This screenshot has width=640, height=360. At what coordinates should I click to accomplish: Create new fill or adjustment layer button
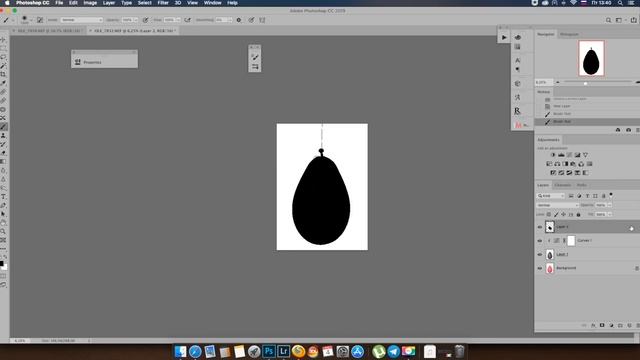611,325
